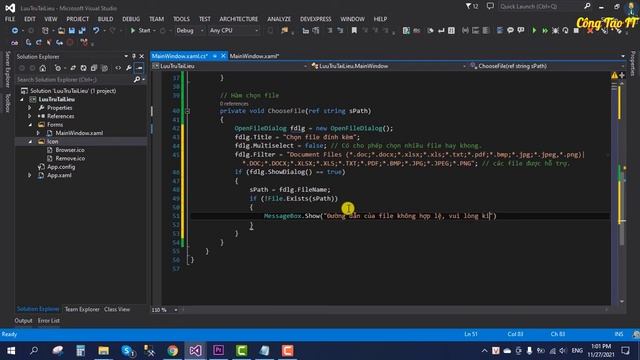Click Refresh icon in Solution Explorer toolbar
This screenshot has width=640, height=360.
(83, 68)
